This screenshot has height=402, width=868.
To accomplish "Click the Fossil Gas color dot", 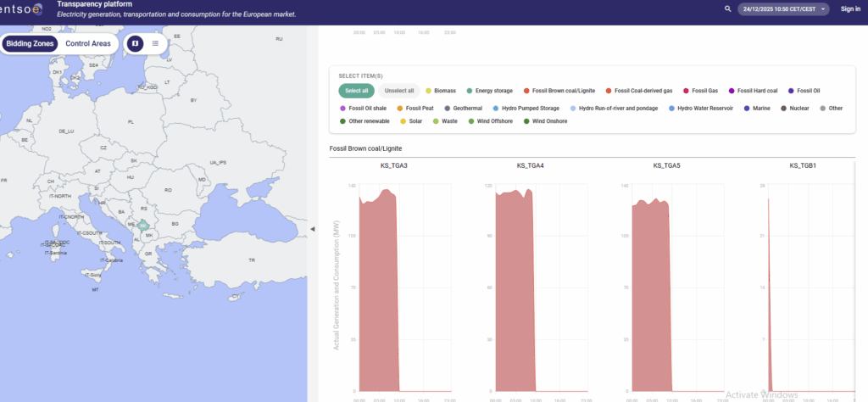I will pos(686,90).
